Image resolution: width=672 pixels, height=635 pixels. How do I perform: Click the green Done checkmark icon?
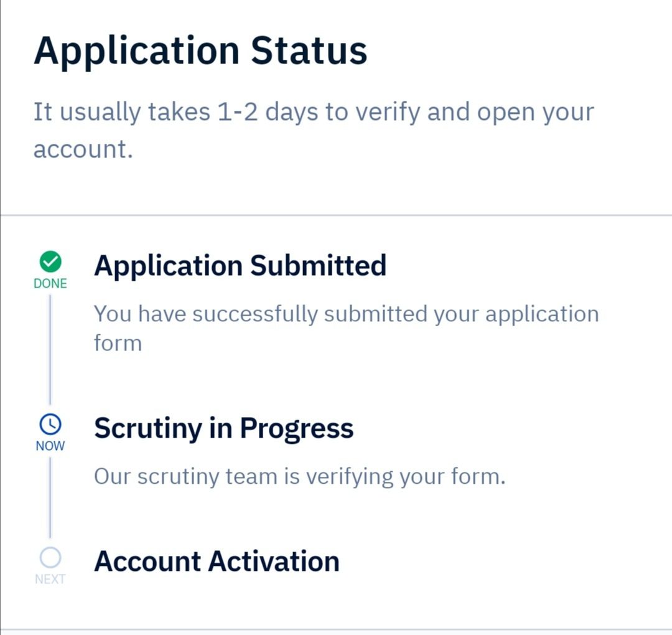tap(50, 261)
